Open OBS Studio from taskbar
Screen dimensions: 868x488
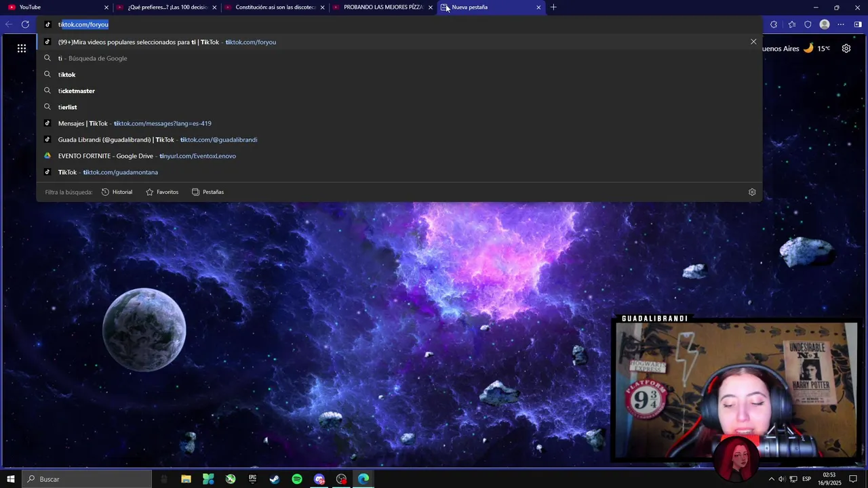(x=341, y=479)
